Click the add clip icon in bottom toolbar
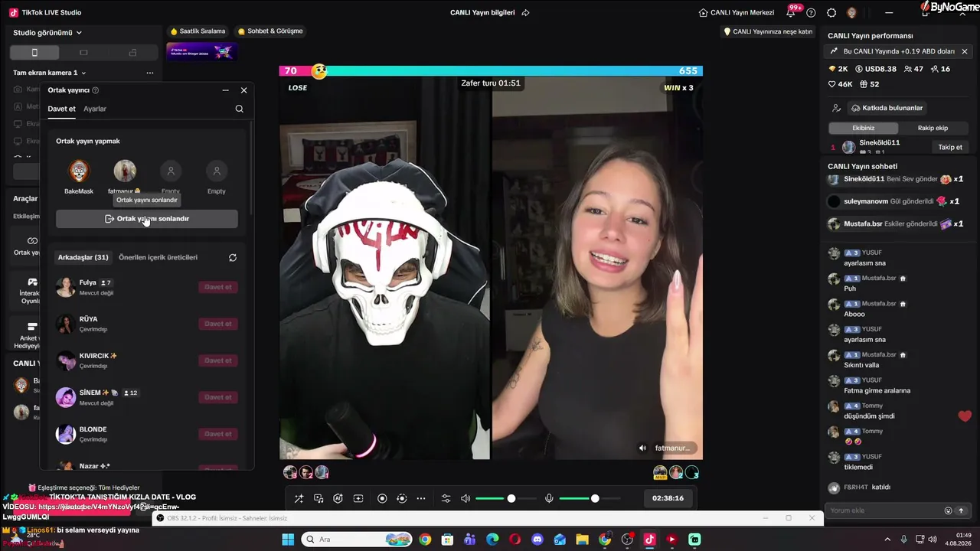 (x=358, y=499)
